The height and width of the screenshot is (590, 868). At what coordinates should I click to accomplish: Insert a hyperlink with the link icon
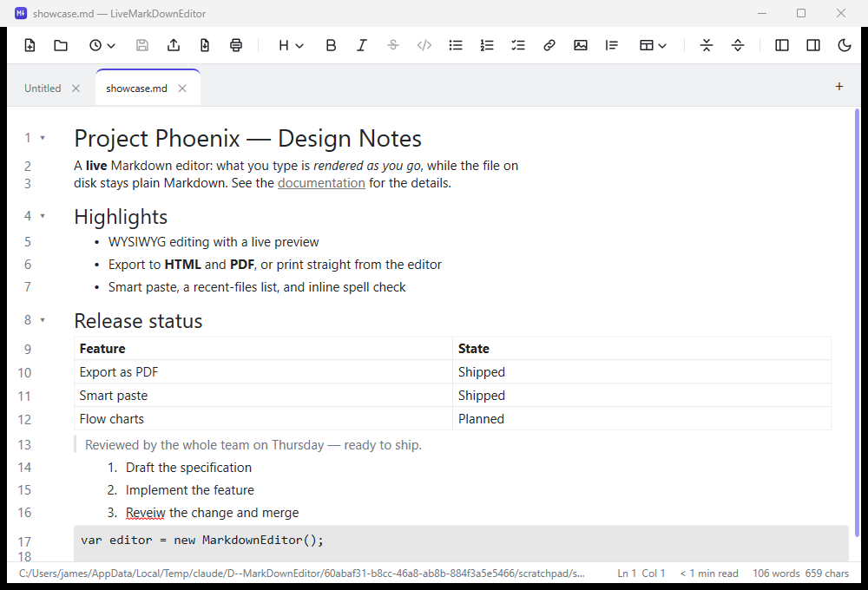coord(549,45)
